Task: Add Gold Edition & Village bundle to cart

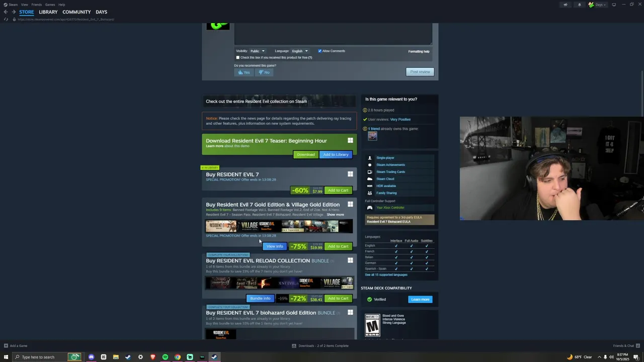Action: pyautogui.click(x=338, y=246)
